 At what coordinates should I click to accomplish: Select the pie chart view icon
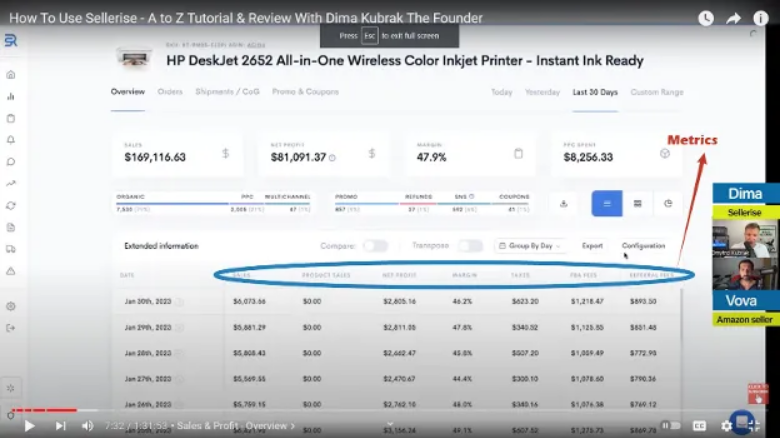tap(668, 204)
